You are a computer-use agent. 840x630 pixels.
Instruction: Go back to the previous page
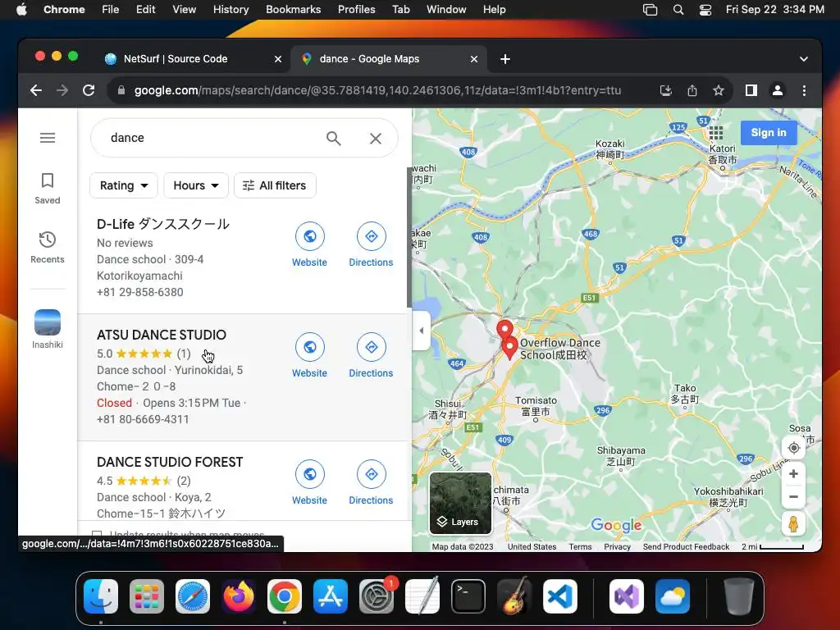pos(36,90)
